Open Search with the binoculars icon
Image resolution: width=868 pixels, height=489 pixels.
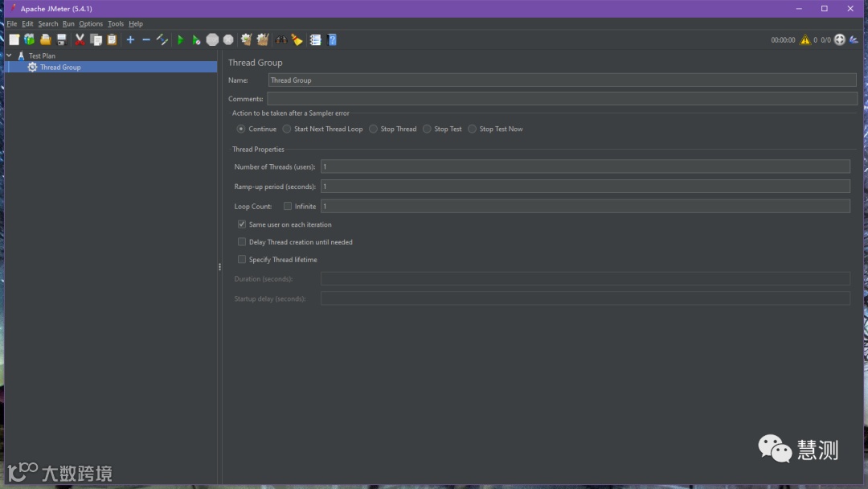click(x=281, y=39)
